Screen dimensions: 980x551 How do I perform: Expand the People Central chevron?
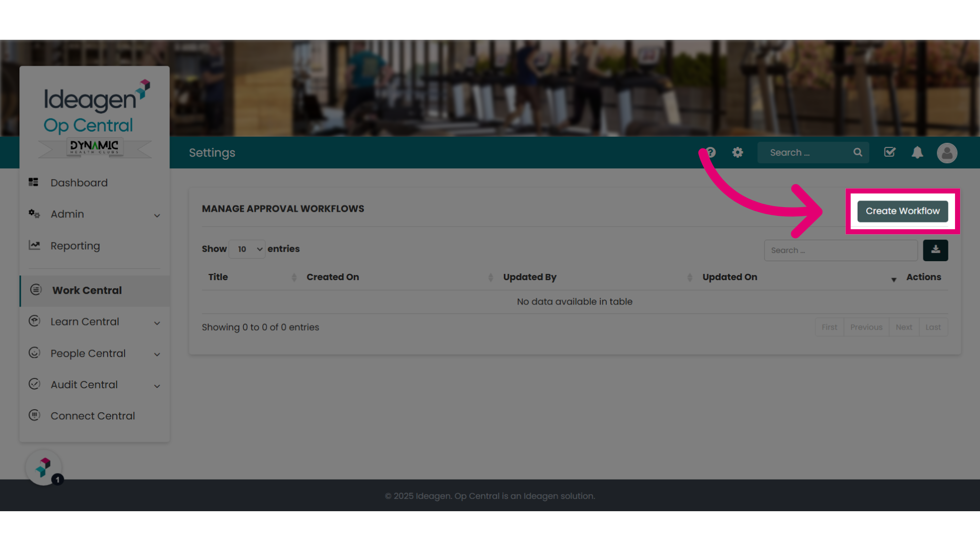[157, 355]
